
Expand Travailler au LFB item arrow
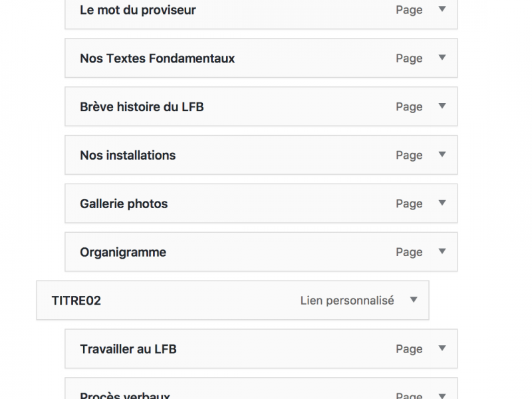coord(442,348)
